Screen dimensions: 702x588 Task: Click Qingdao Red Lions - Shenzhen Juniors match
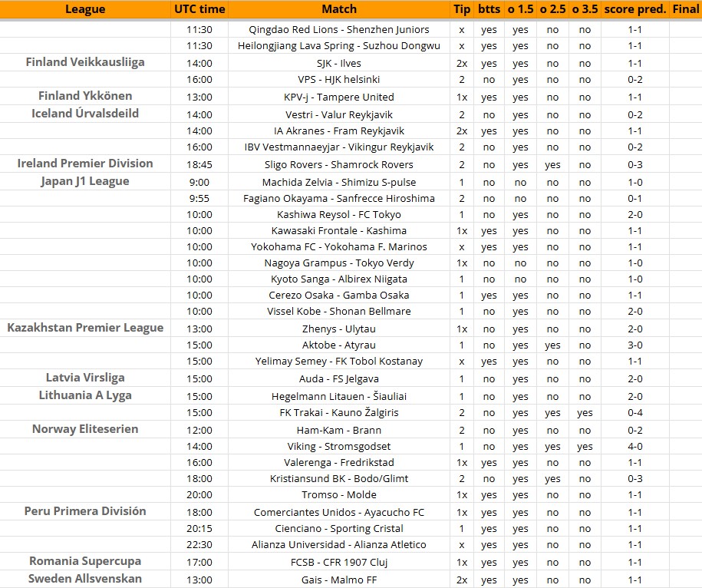point(339,30)
